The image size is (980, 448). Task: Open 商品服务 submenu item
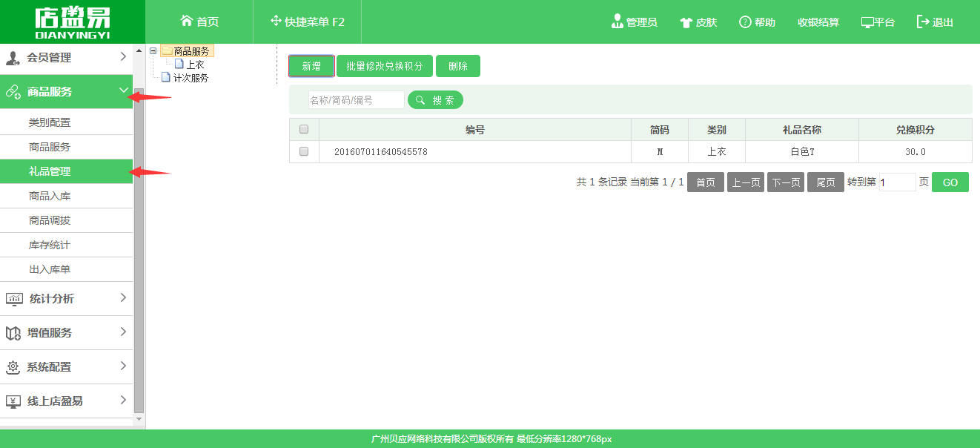coord(67,147)
